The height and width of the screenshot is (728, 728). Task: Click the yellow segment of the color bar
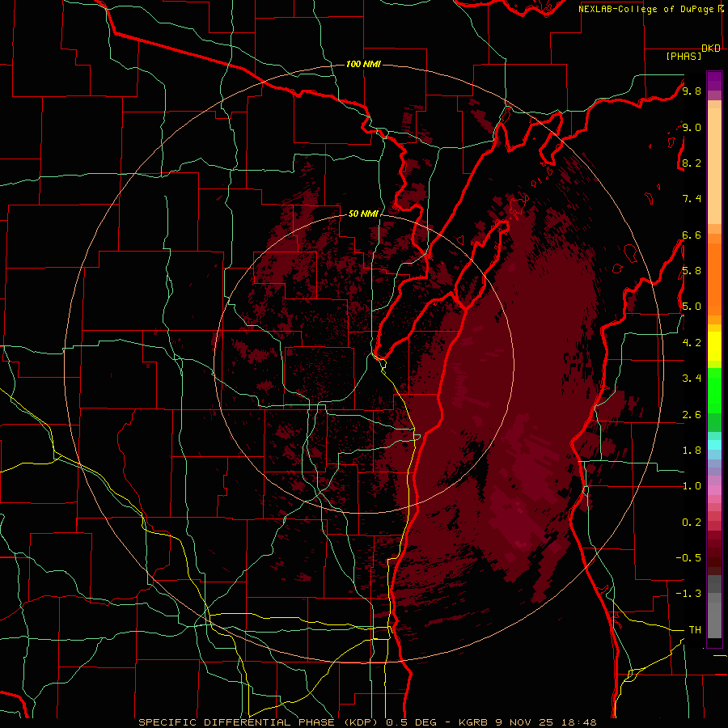(714, 346)
